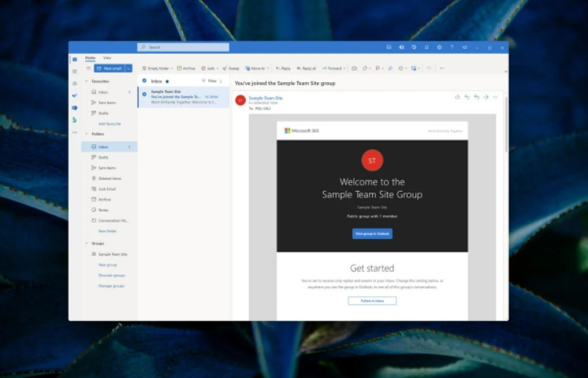Click the notifications bell in title bar
588x378 pixels.
tap(426, 47)
